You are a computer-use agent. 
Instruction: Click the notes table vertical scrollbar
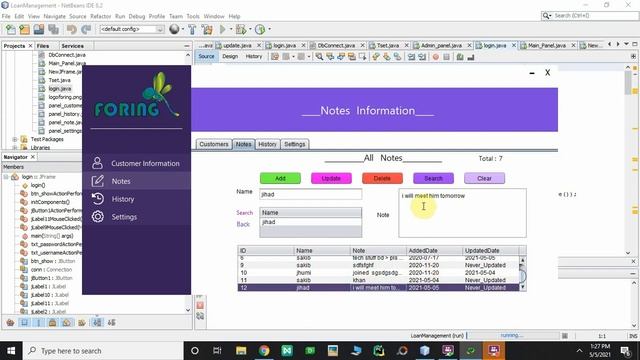pos(522,273)
